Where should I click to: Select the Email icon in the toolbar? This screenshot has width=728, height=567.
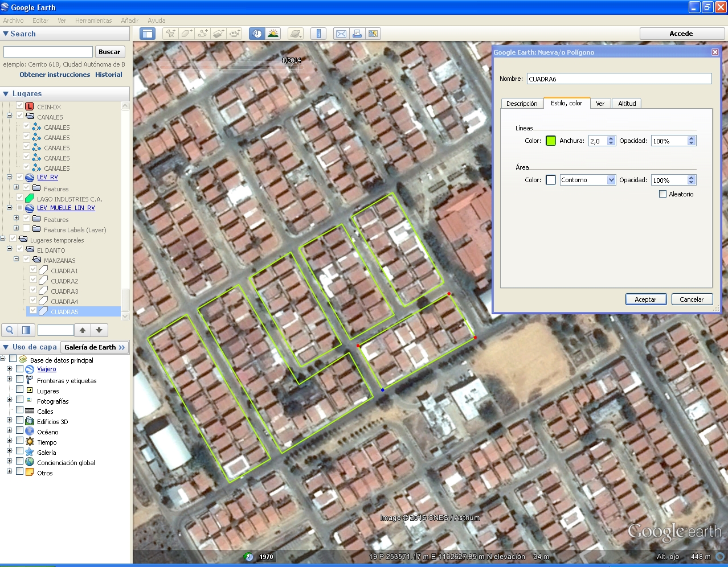click(341, 34)
